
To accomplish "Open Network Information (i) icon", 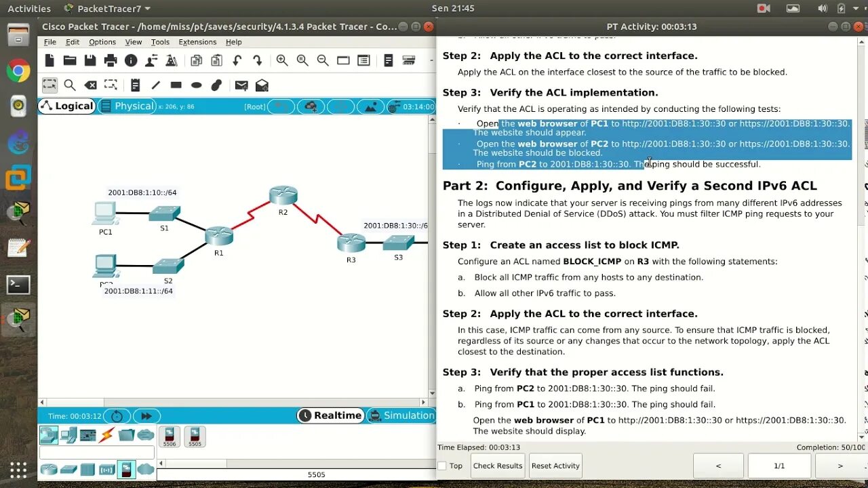I will click(131, 60).
